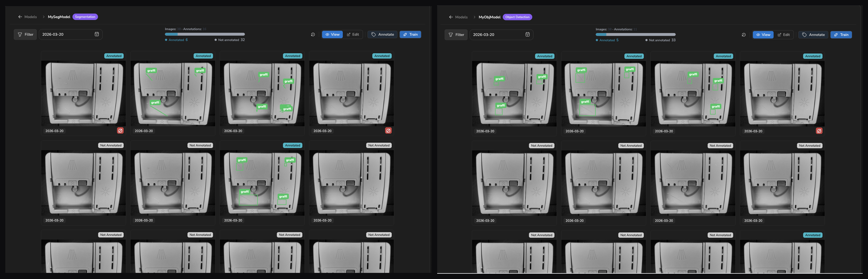Click the history icon in MySegModel toolbar
868x279 pixels.
[x=313, y=34]
